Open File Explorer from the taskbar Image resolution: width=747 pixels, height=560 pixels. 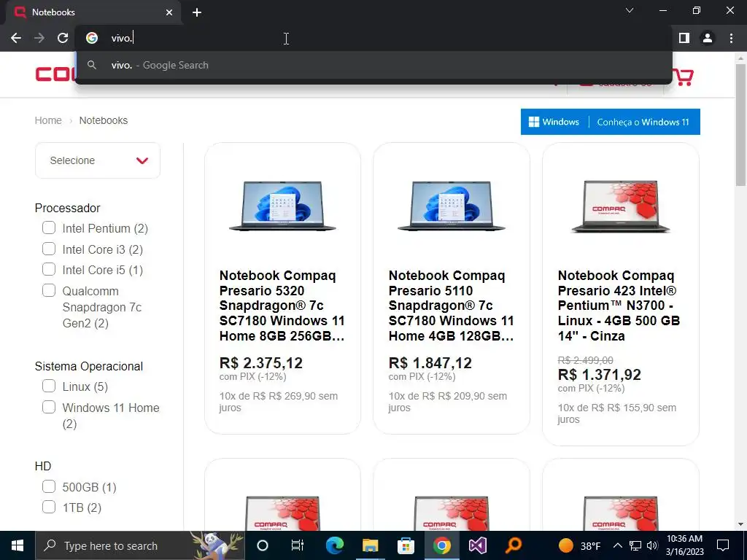click(x=370, y=545)
